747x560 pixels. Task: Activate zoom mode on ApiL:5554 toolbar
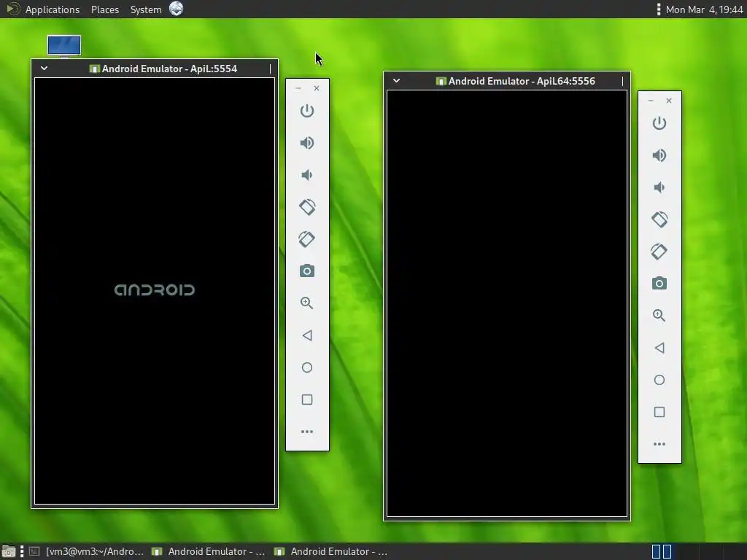tap(307, 303)
